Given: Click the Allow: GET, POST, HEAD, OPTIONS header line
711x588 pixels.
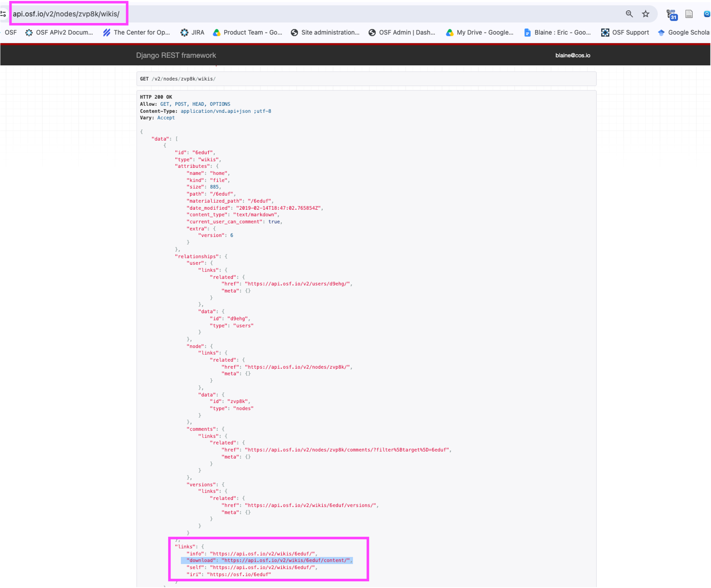Looking at the screenshot, I should 185,104.
